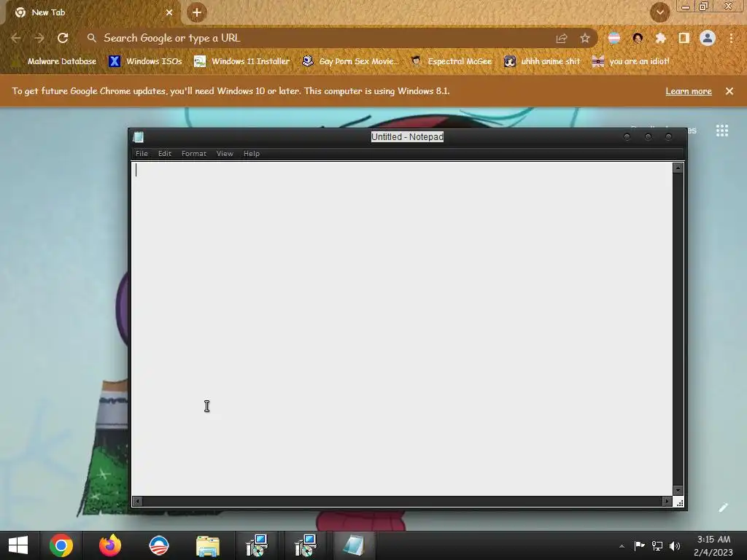Reload the current Chrome page

pos(63,38)
